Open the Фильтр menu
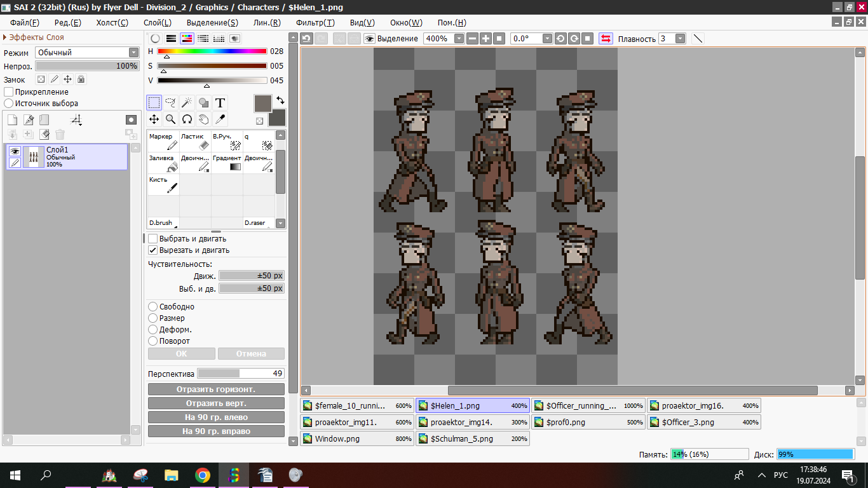The image size is (868, 488). point(315,23)
